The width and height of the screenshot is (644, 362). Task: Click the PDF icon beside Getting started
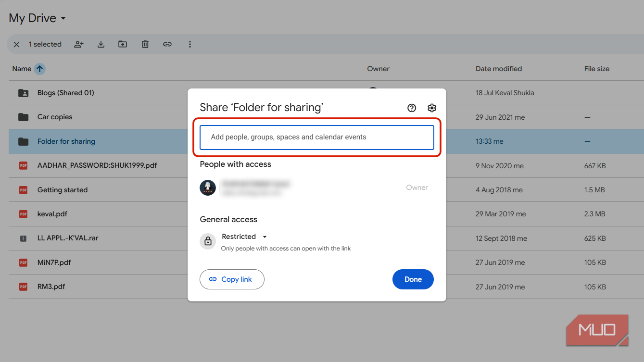[23, 190]
